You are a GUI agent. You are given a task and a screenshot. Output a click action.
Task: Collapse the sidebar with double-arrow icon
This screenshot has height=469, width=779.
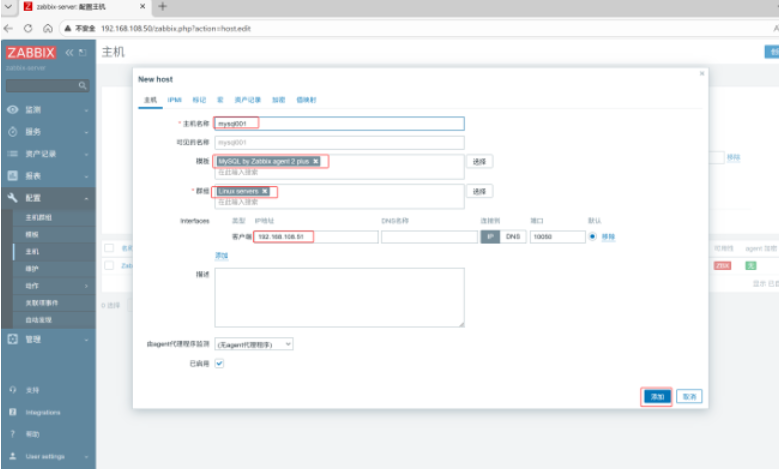click(x=69, y=53)
